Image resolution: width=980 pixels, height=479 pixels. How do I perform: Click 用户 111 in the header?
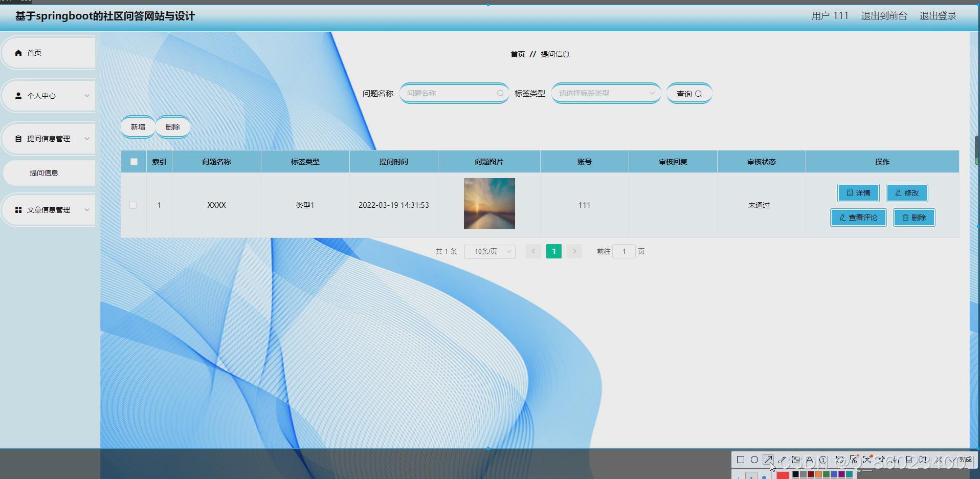coord(830,16)
